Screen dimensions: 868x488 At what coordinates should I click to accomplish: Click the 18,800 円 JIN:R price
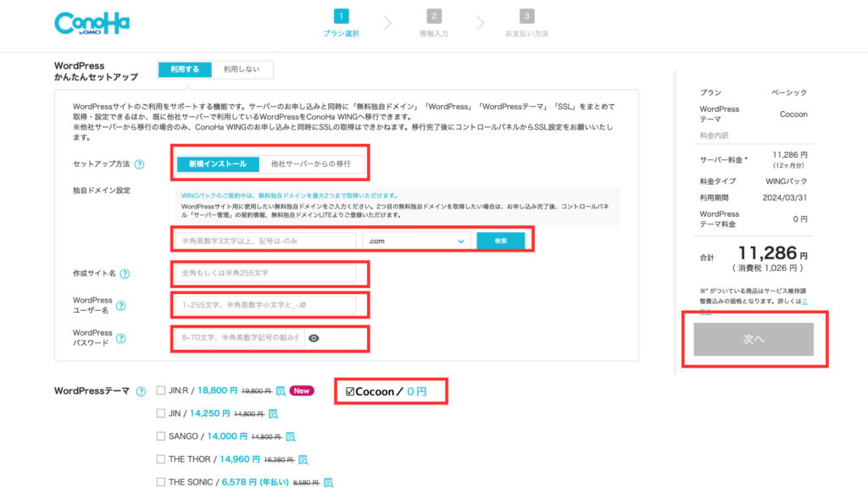tap(218, 391)
